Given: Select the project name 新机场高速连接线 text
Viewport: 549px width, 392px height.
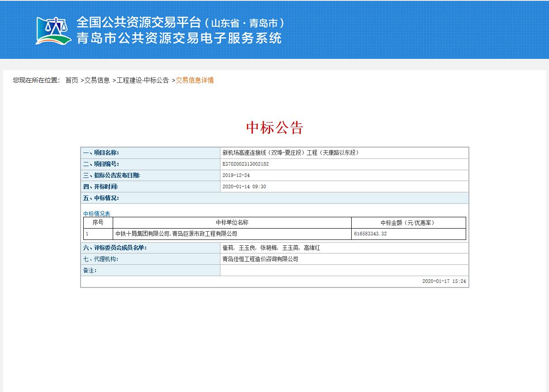Looking at the screenshot, I should coord(290,153).
